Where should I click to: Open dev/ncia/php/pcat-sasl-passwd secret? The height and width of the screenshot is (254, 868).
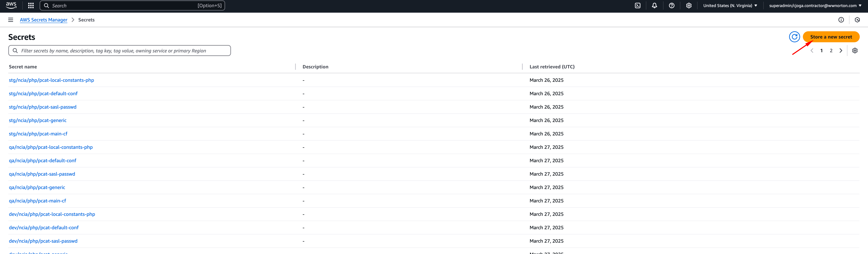pyautogui.click(x=43, y=241)
